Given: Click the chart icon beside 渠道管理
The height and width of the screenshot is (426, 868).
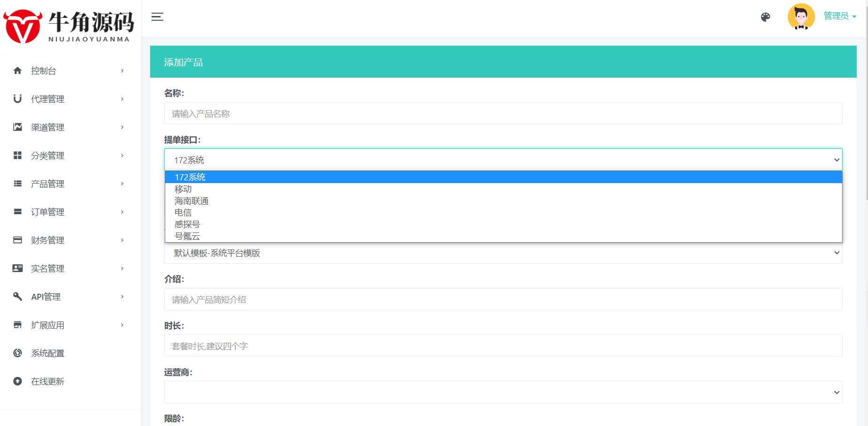Looking at the screenshot, I should pyautogui.click(x=17, y=127).
